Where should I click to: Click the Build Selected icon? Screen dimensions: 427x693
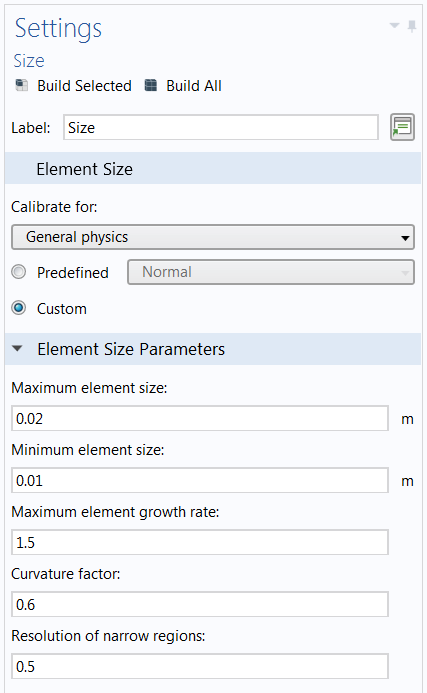pos(22,85)
